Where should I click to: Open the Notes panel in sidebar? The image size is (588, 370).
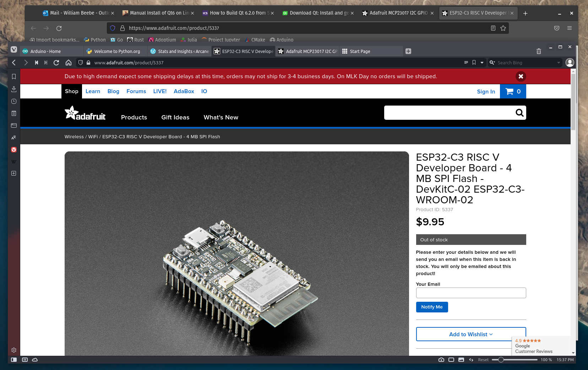click(x=14, y=113)
